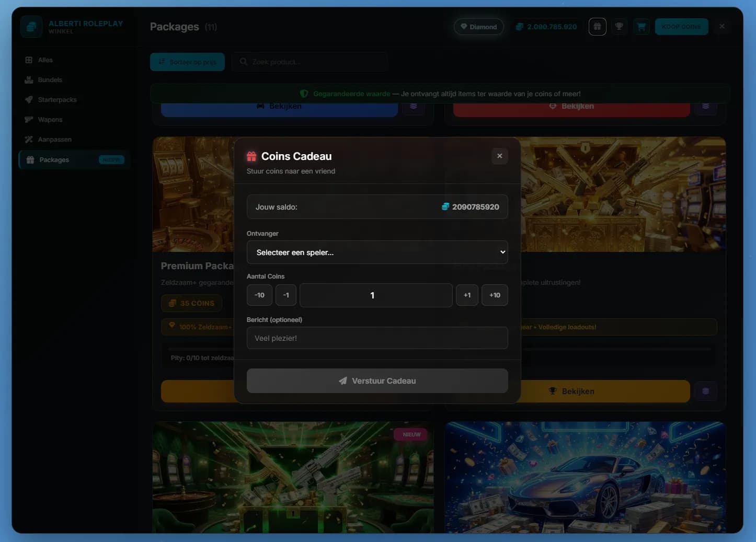Expand the Selecteer een speler dropdown
The width and height of the screenshot is (756, 542).
pyautogui.click(x=377, y=252)
